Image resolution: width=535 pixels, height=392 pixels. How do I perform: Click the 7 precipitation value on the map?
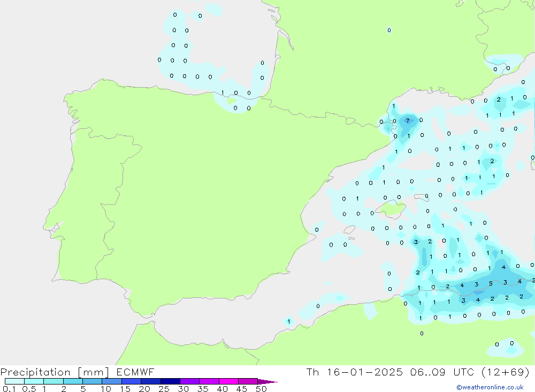tap(408, 121)
